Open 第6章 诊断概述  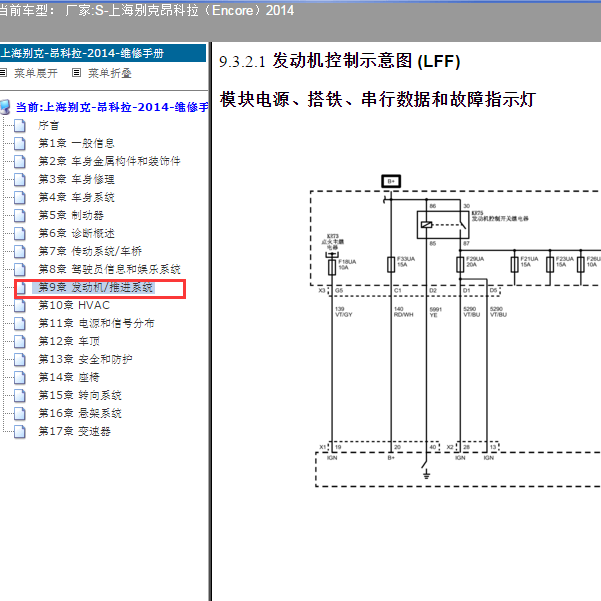coord(76,233)
